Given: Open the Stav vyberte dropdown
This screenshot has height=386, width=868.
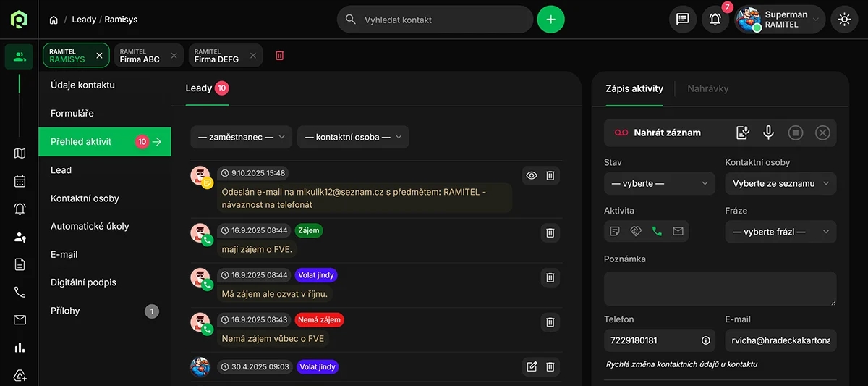Looking at the screenshot, I should click(659, 184).
